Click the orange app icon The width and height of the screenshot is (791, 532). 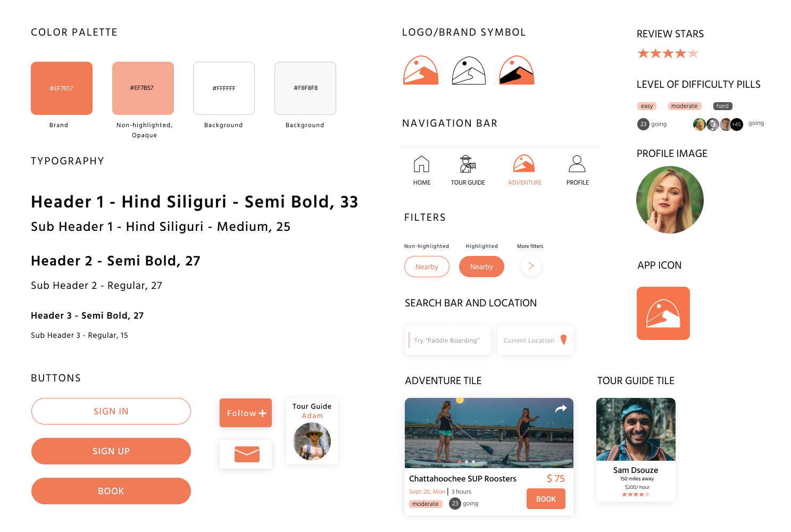coord(663,313)
